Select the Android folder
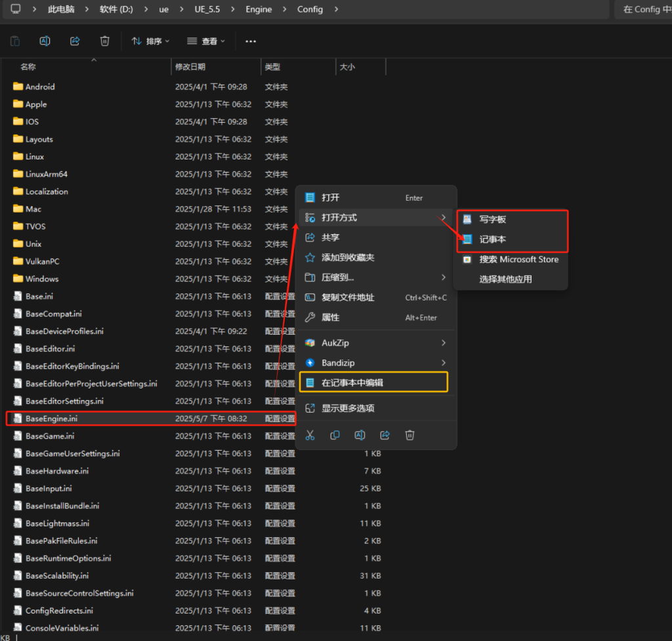Viewport: 672px width, 641px height. click(39, 87)
